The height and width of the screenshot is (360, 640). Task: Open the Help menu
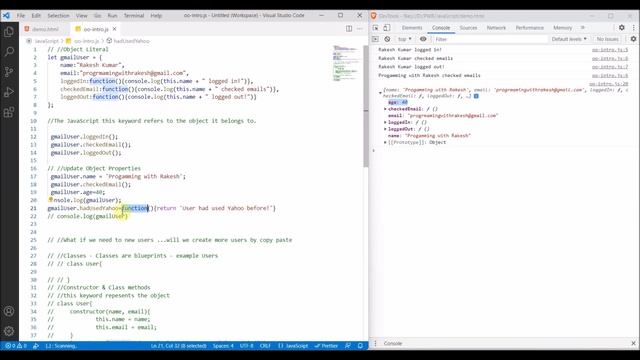pyautogui.click(x=156, y=16)
